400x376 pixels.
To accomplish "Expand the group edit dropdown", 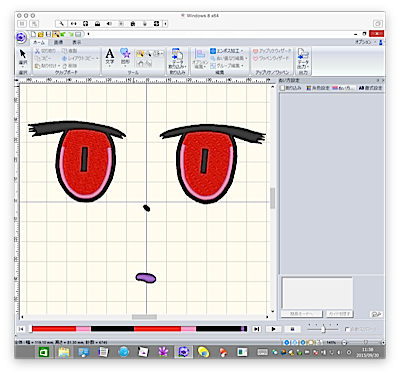I will tap(242, 66).
